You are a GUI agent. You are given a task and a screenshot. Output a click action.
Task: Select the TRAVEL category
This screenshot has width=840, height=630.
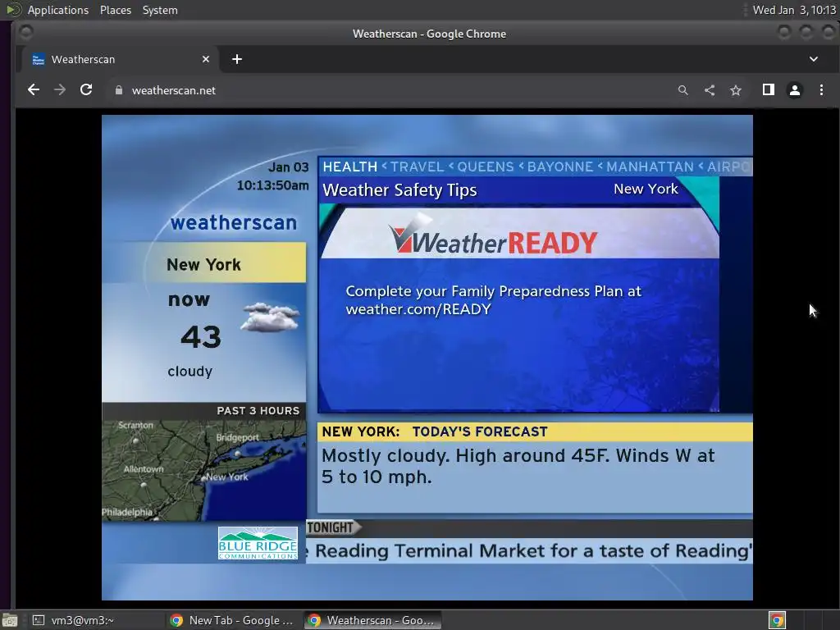point(417,167)
